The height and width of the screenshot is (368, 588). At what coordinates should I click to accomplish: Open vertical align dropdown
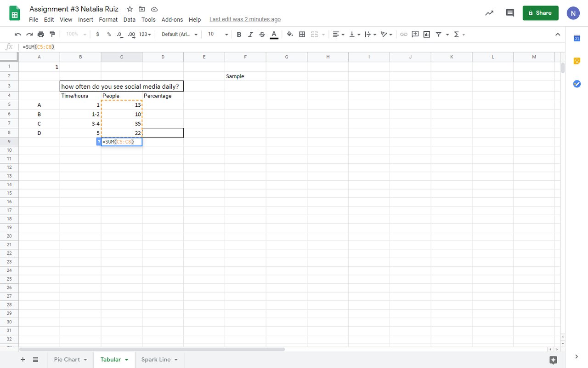pos(354,34)
